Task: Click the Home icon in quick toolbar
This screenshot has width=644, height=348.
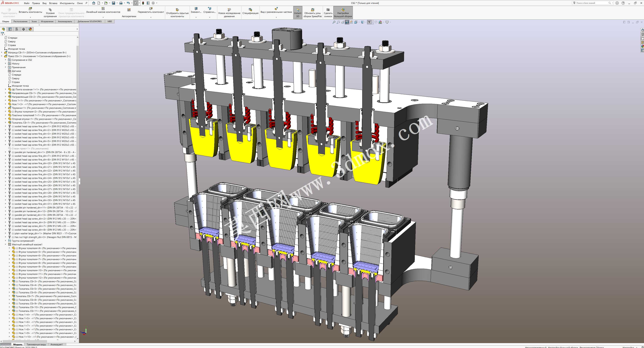Action: (x=94, y=3)
